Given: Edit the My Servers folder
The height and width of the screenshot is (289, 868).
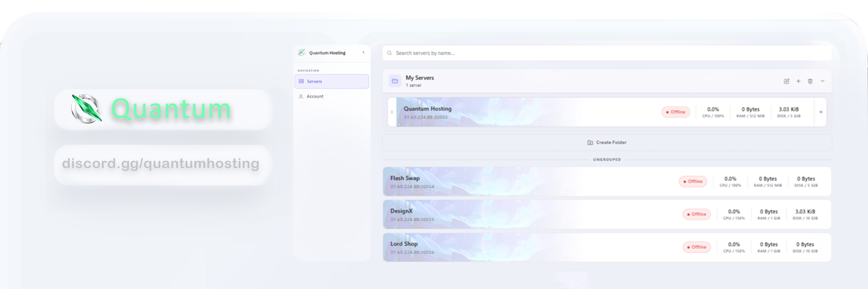Looking at the screenshot, I should (787, 81).
